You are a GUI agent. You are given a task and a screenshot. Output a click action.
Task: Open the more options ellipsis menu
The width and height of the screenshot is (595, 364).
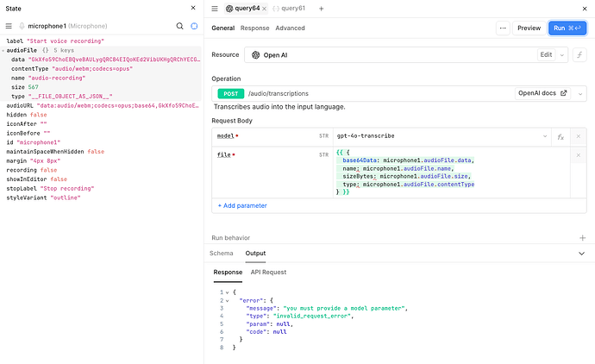[503, 28]
